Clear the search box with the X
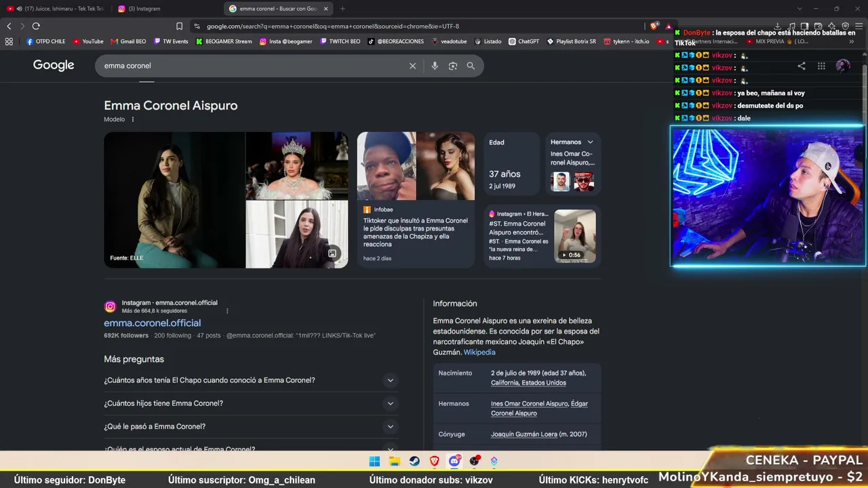This screenshot has height=488, width=868. (412, 66)
